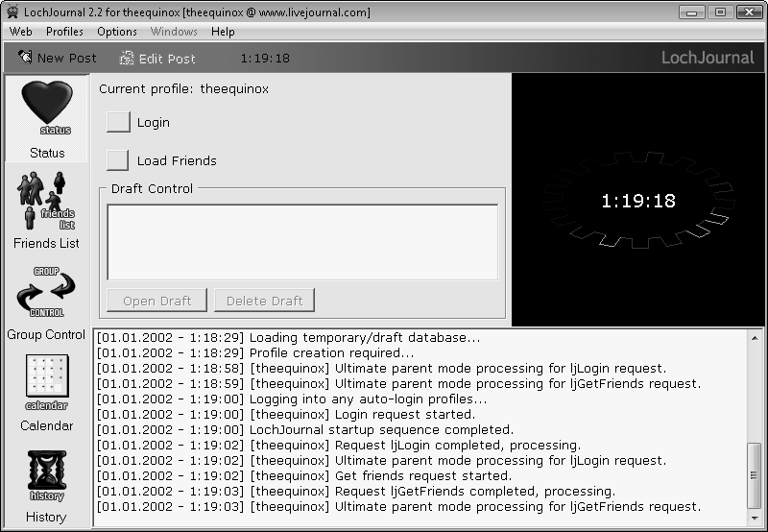
Task: Select 1:18:59 ljGetFriends parent mode log line
Action: 398,383
